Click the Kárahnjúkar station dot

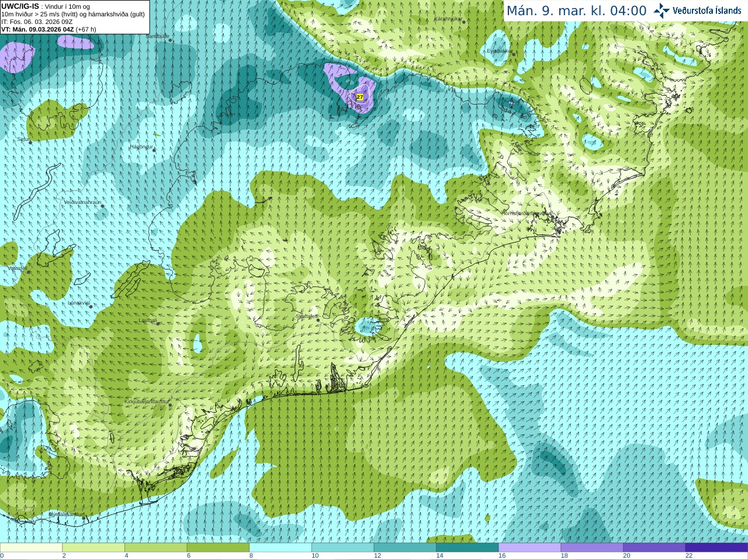point(464,22)
